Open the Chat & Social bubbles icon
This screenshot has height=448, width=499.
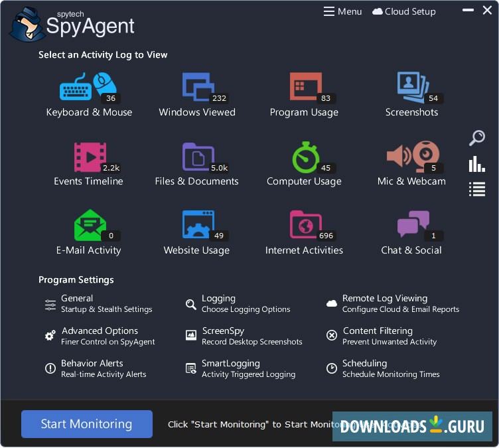[413, 224]
